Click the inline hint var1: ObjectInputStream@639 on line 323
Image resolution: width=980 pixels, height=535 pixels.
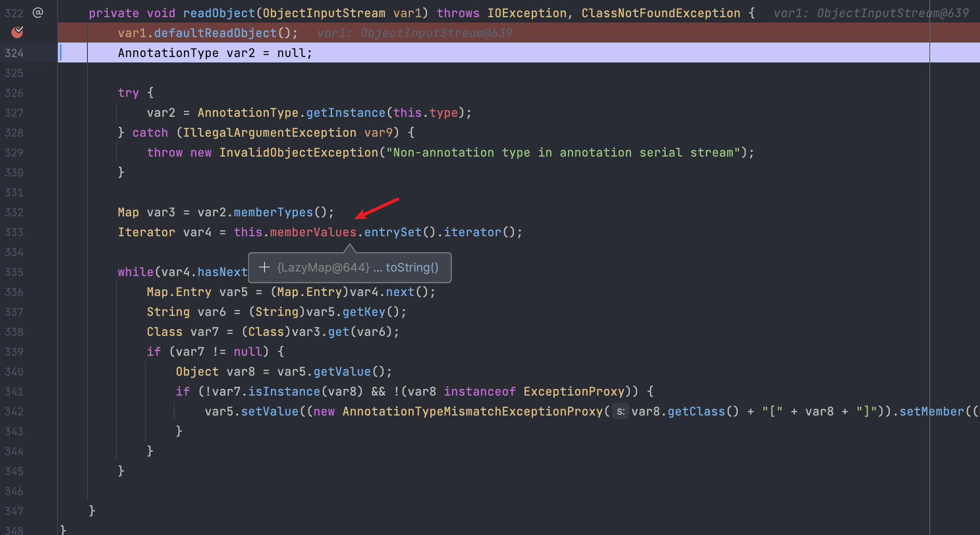pyautogui.click(x=415, y=33)
